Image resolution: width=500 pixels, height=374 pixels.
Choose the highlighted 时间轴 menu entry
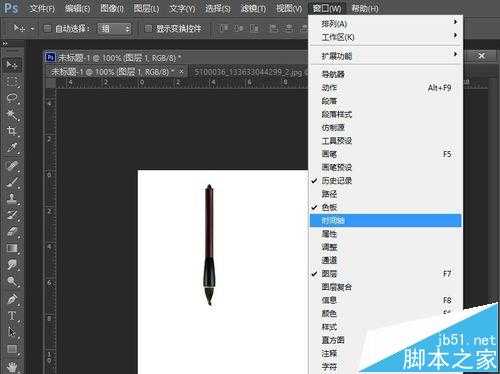[386, 220]
